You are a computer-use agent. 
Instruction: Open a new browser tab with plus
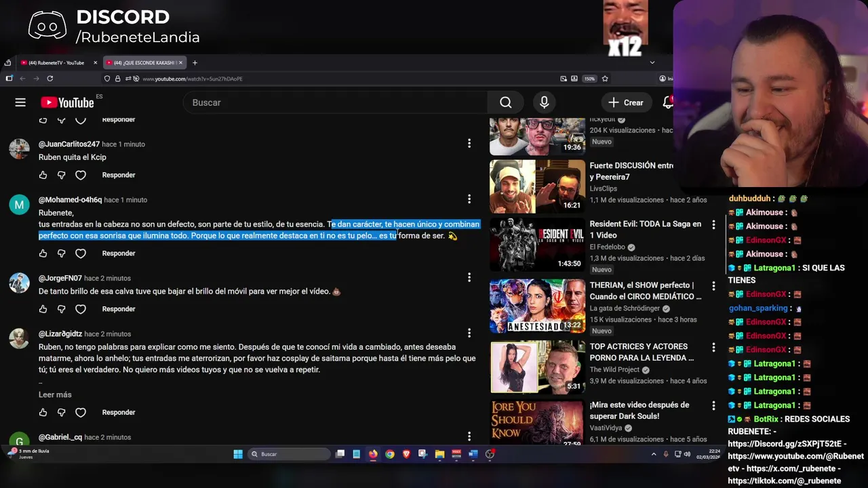click(x=195, y=62)
